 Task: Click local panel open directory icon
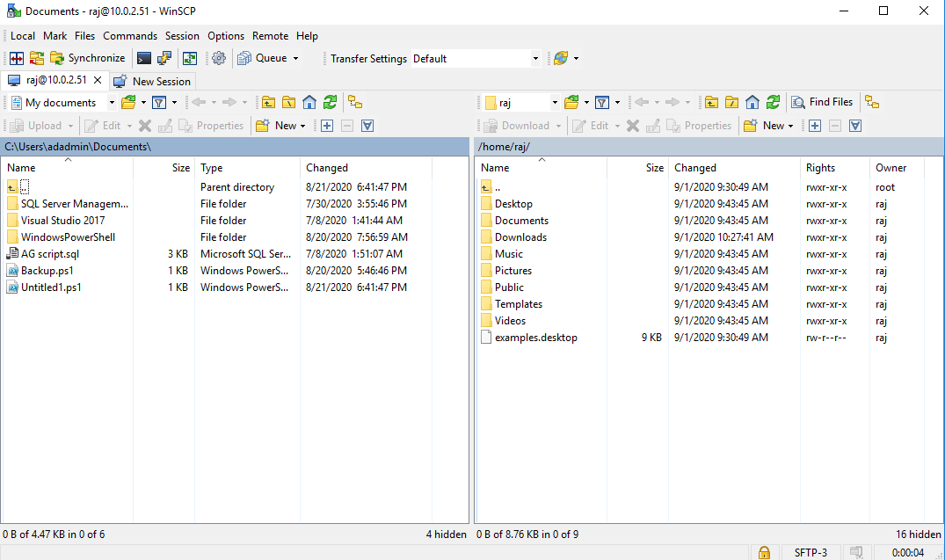(x=128, y=103)
